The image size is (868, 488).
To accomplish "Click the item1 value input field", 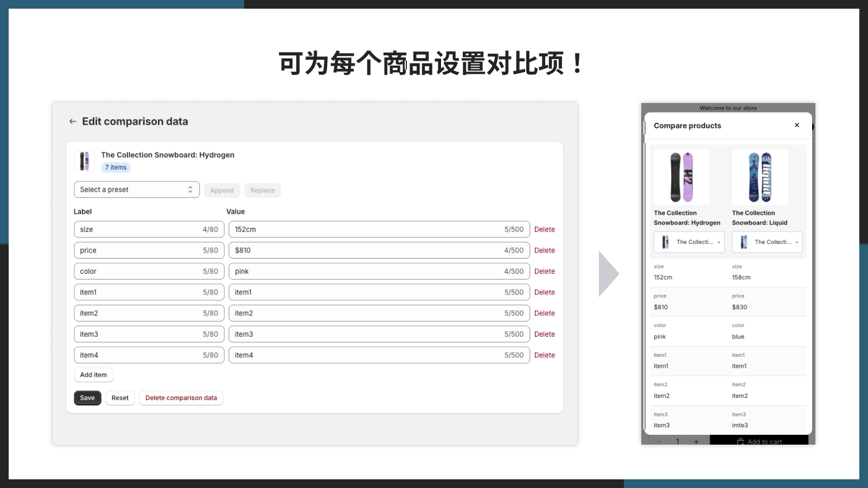I will point(379,292).
